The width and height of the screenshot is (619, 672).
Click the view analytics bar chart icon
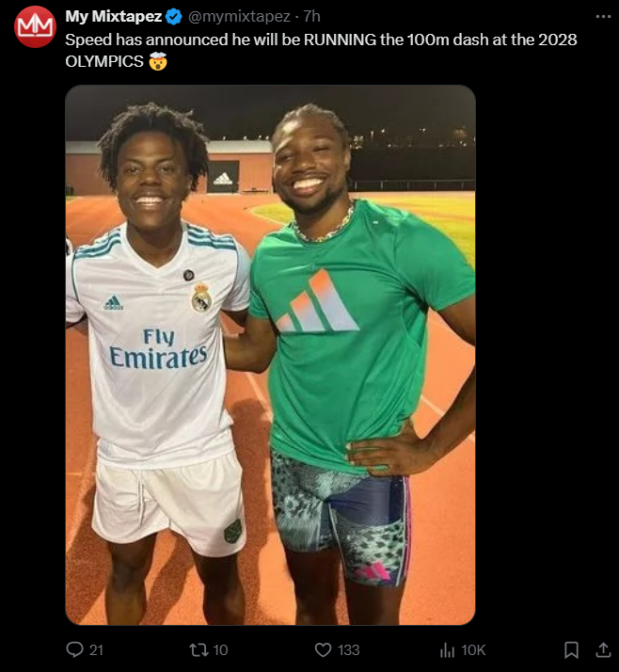coord(448,649)
